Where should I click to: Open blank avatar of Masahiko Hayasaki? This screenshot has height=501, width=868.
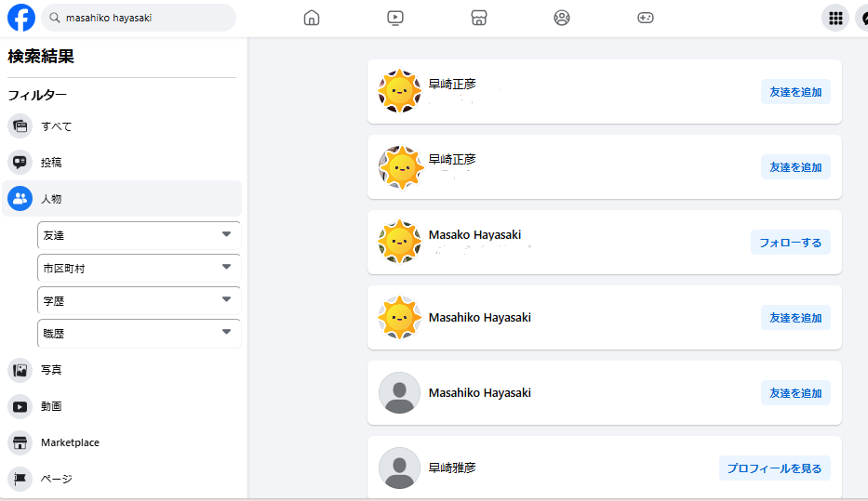pos(400,392)
